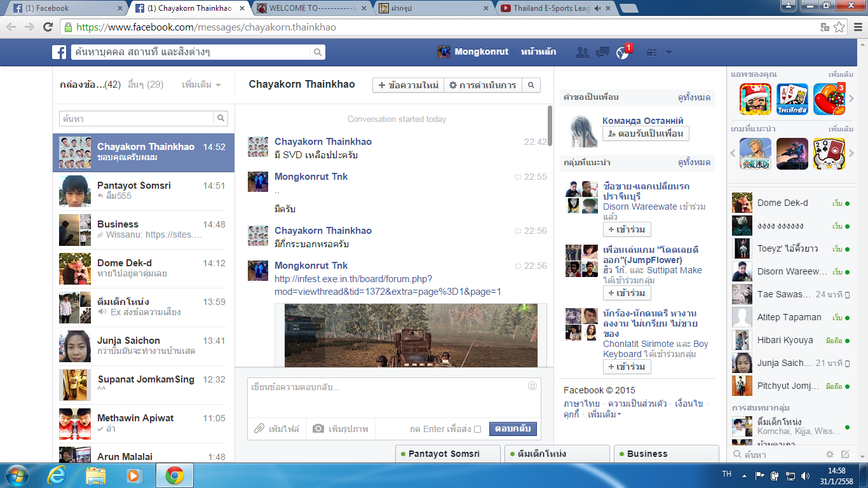
Task: Switch to the Thailand E-Sports browser tab
Action: tap(557, 8)
